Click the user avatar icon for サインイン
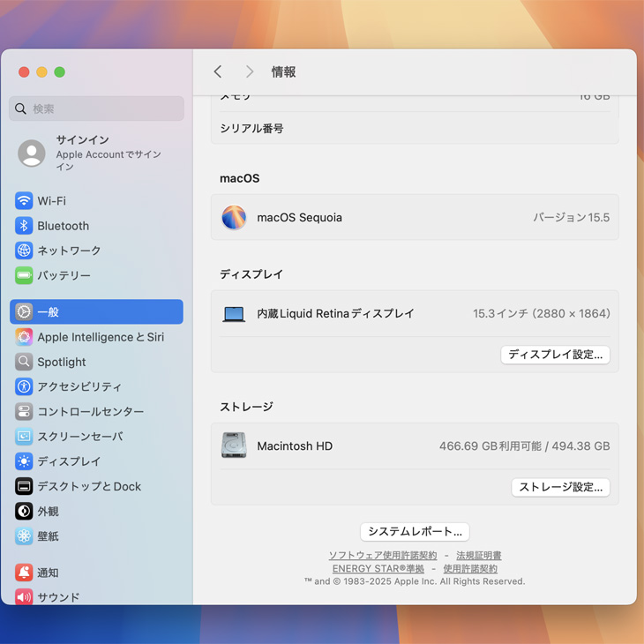Image resolution: width=644 pixels, height=644 pixels. click(32, 154)
